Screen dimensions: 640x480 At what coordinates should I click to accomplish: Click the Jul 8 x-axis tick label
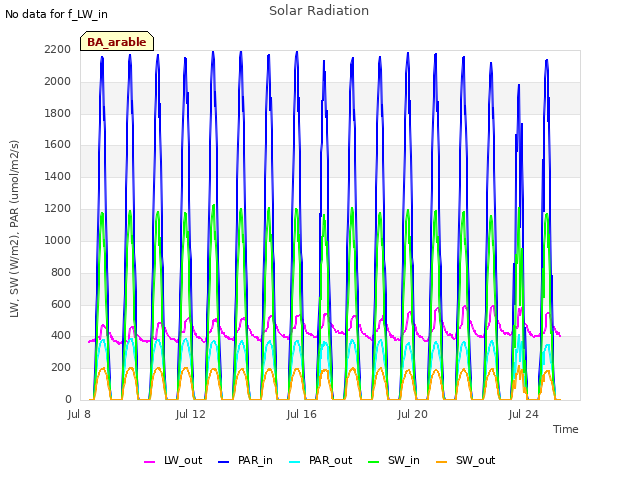point(79,414)
